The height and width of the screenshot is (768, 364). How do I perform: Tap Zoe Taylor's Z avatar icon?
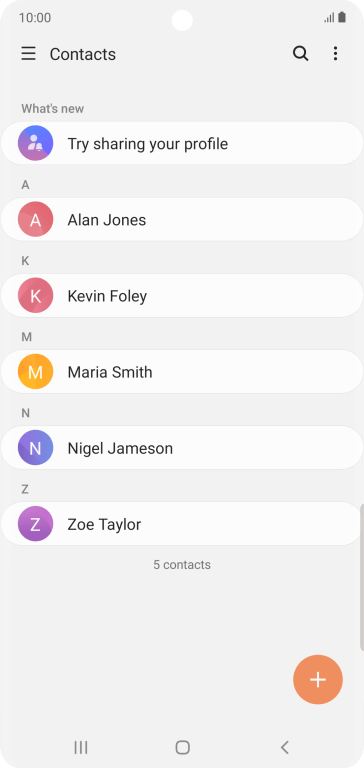35,524
